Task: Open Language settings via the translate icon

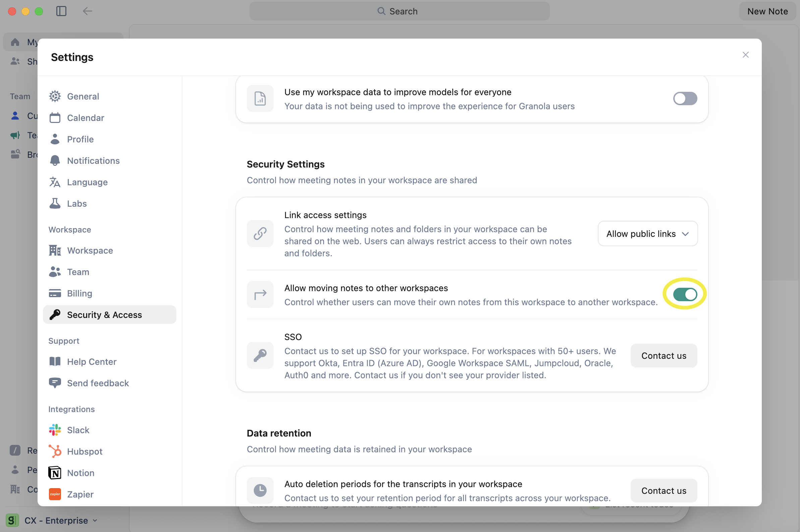Action: pos(55,182)
